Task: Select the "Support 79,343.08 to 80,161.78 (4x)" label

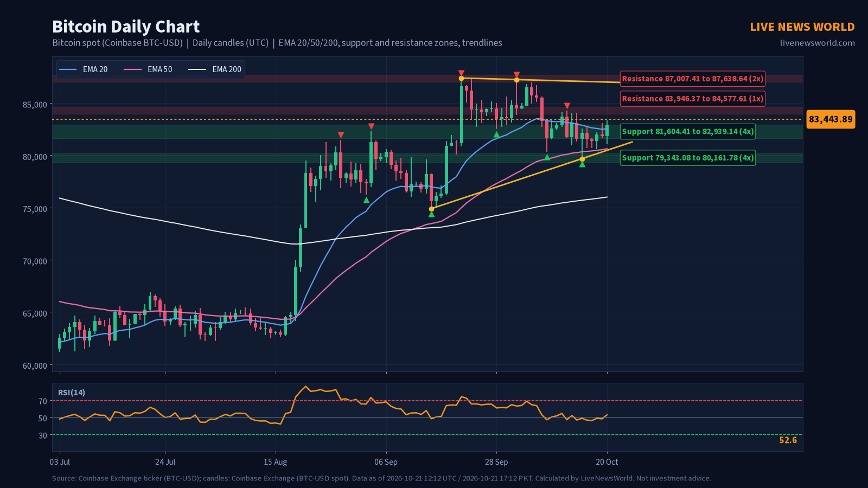Action: pyautogui.click(x=688, y=158)
